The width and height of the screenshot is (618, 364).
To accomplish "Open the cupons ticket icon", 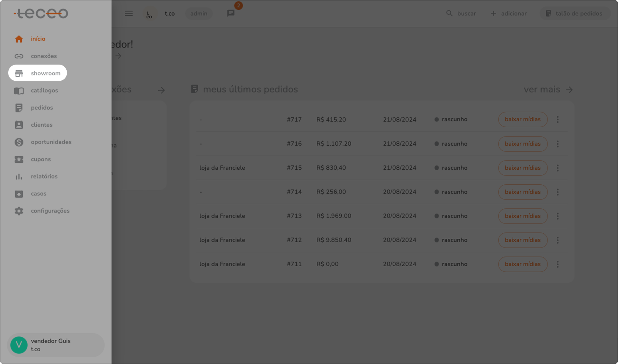I will click(x=19, y=159).
